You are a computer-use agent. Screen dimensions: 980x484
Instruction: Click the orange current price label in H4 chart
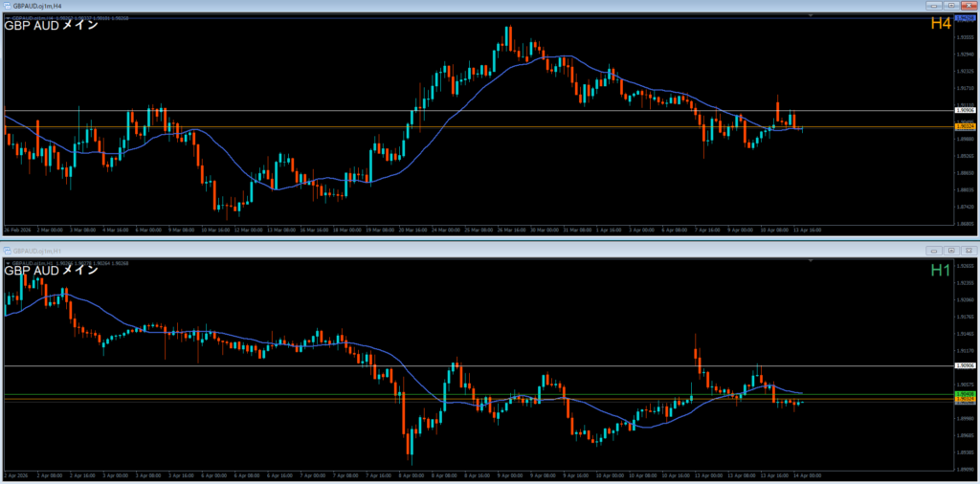(x=965, y=126)
